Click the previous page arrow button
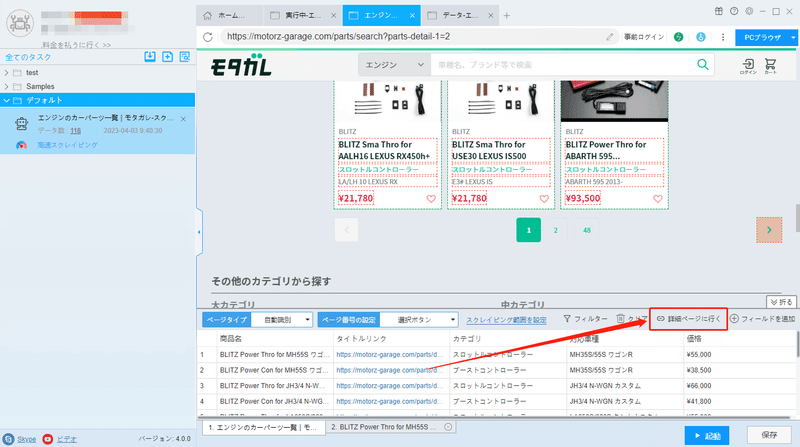800x447 pixels. (x=346, y=230)
